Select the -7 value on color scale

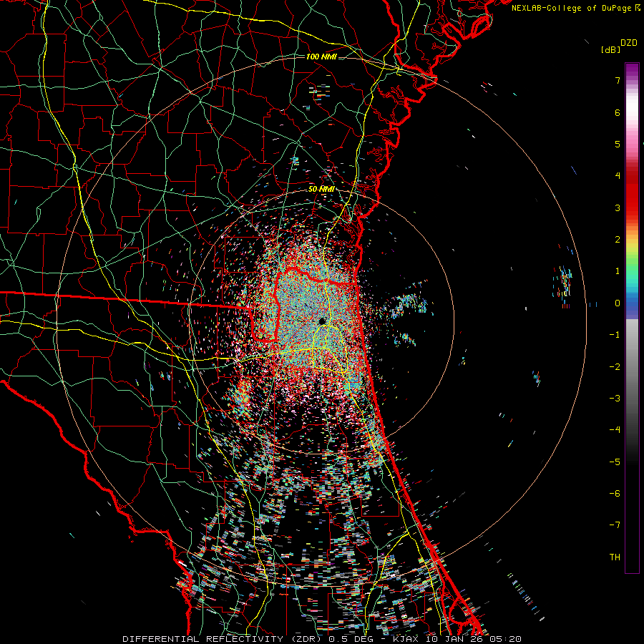[615, 525]
